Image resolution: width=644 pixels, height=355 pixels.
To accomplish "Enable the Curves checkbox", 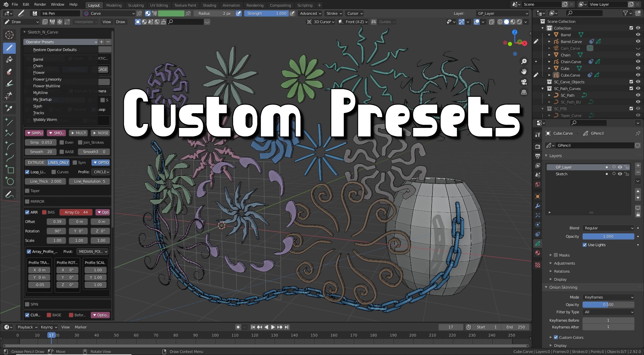I will coord(53,172).
